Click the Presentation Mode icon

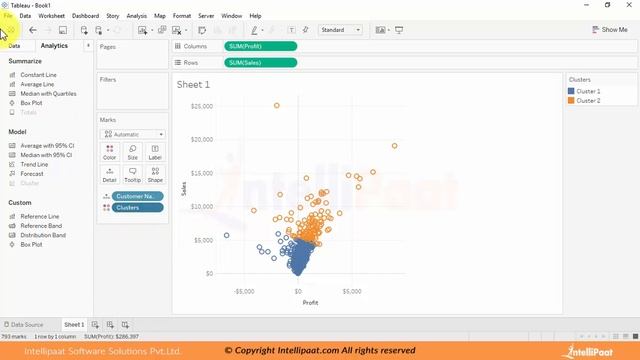[x=399, y=30]
